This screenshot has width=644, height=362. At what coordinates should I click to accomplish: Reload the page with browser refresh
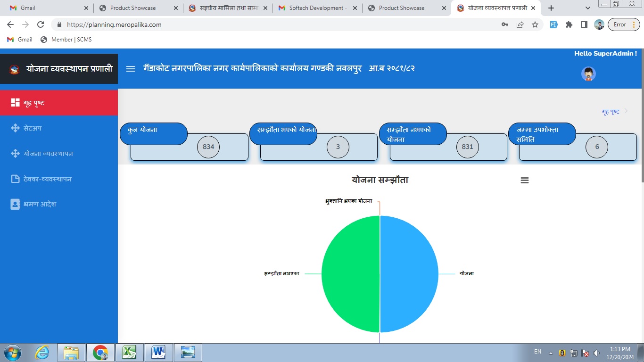click(x=41, y=25)
